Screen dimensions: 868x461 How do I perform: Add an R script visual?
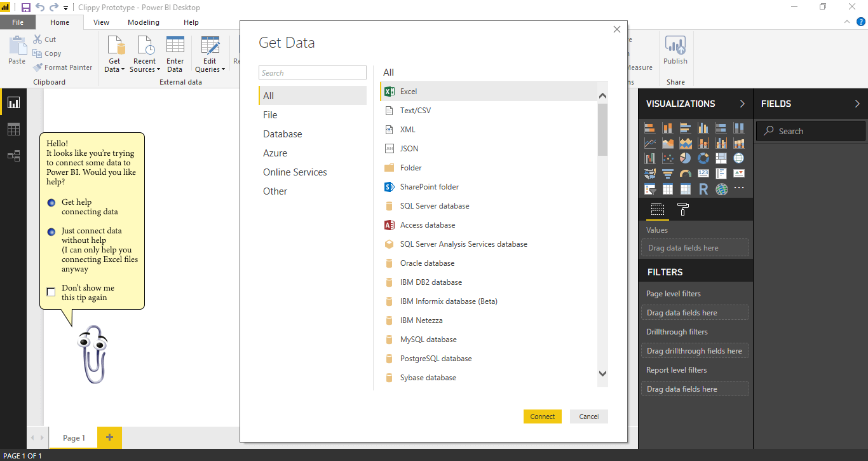[703, 188]
